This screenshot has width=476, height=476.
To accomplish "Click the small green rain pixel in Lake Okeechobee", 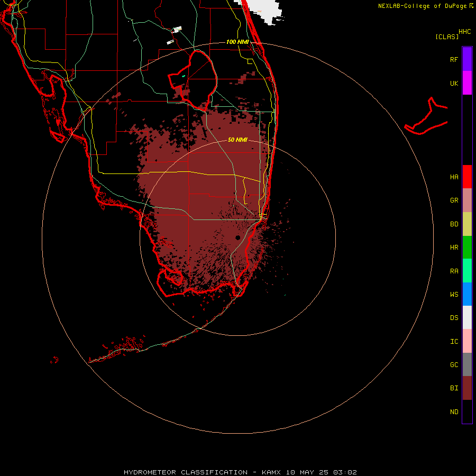I will point(184,76).
